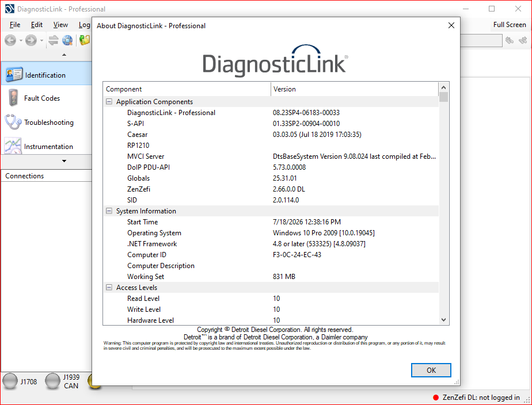This screenshot has width=532, height=405.
Task: Click the Identification panel icon
Action: tap(14, 75)
